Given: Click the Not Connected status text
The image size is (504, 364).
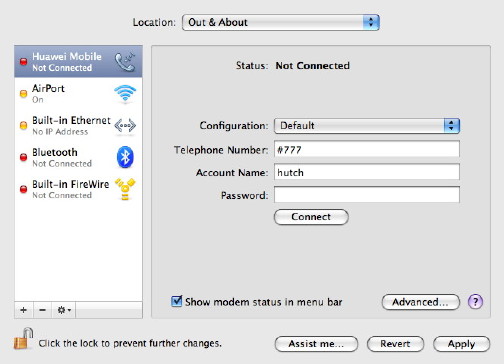Looking at the screenshot, I should click(x=312, y=66).
